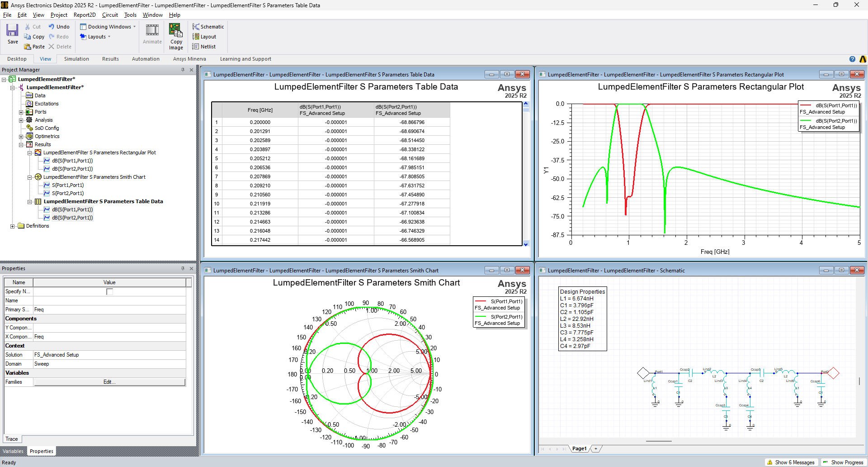This screenshot has width=868, height=467.
Task: Click the red S(Port1,Port1) legend swatch on Smith Chart
Action: coord(481,301)
